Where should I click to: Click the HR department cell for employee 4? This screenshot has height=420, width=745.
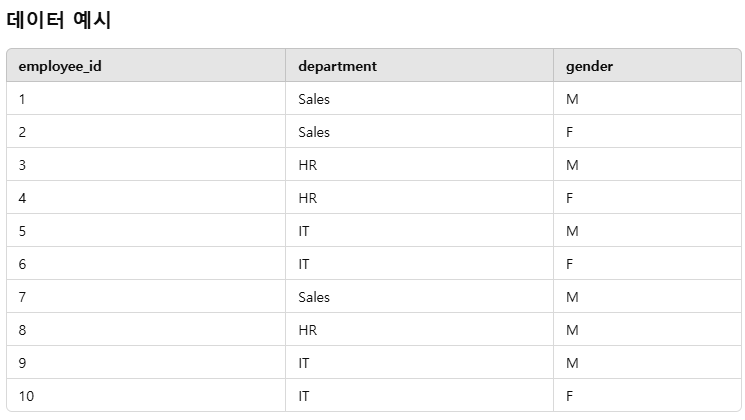point(420,198)
